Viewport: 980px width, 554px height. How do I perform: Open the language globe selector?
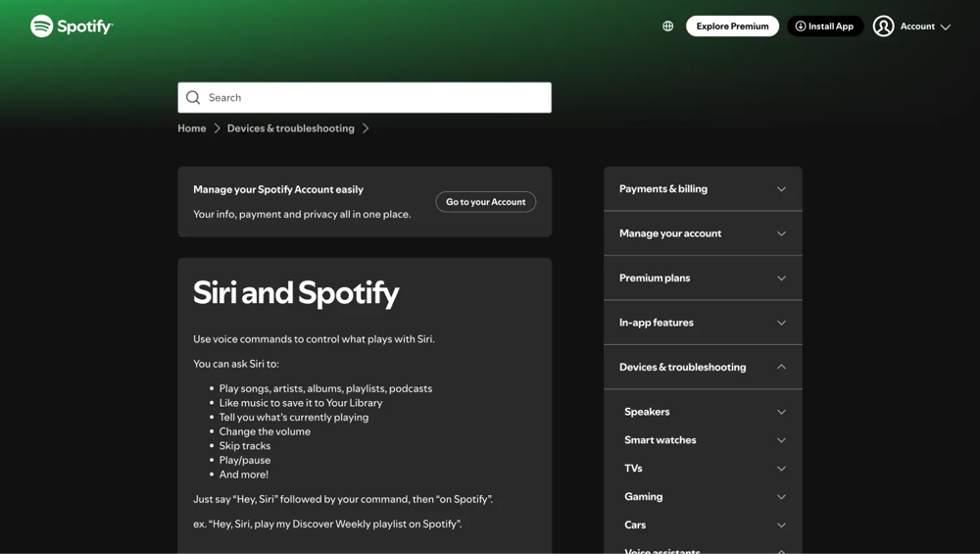pos(668,26)
